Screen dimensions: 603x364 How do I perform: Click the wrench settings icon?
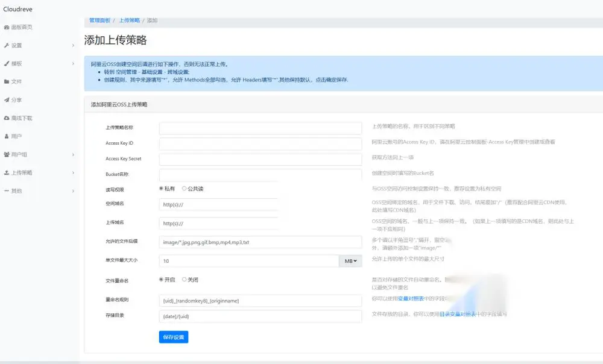coord(7,45)
